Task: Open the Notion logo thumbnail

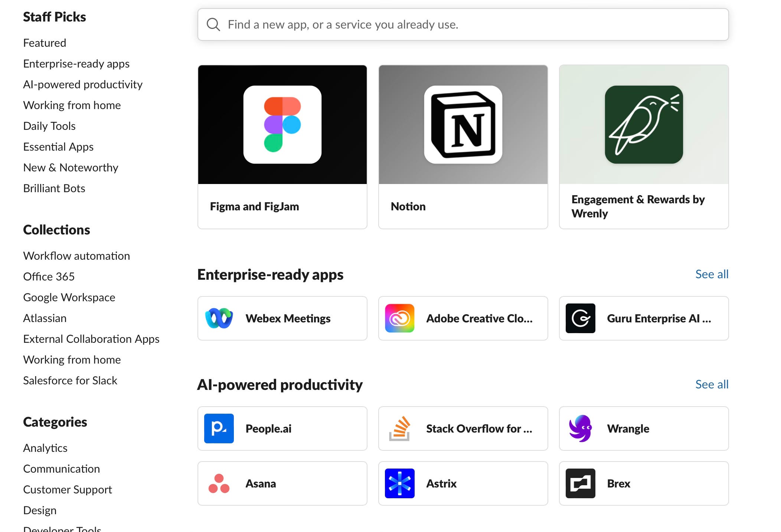Action: 463,125
